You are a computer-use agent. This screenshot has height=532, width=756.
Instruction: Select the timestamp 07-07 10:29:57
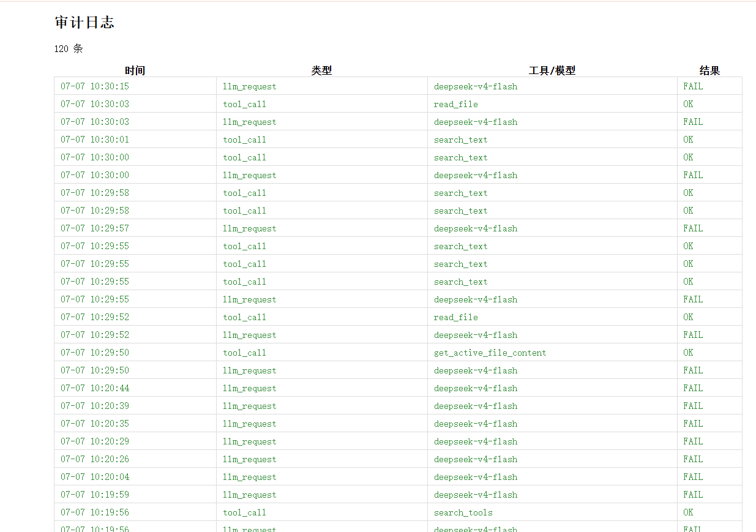[95, 228]
